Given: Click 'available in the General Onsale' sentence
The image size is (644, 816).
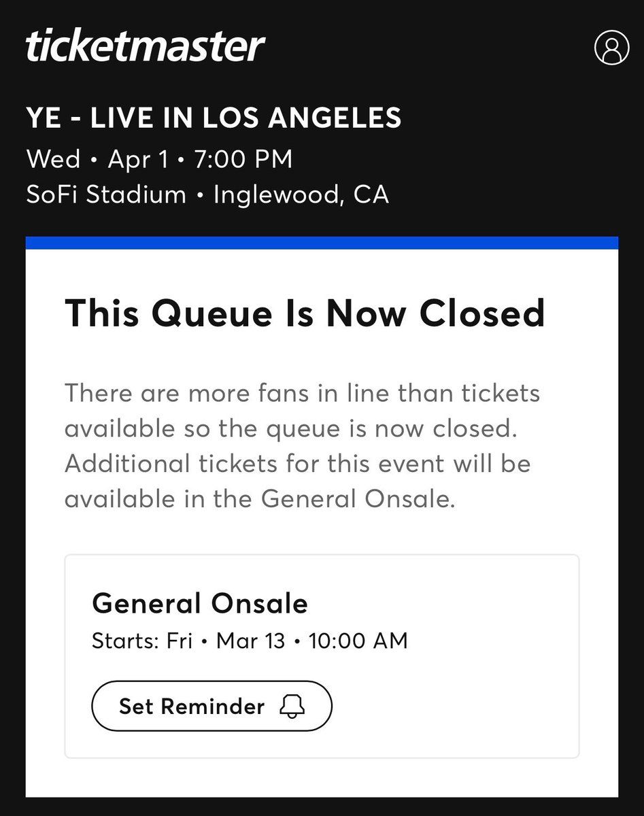Looking at the screenshot, I should coord(259,499).
